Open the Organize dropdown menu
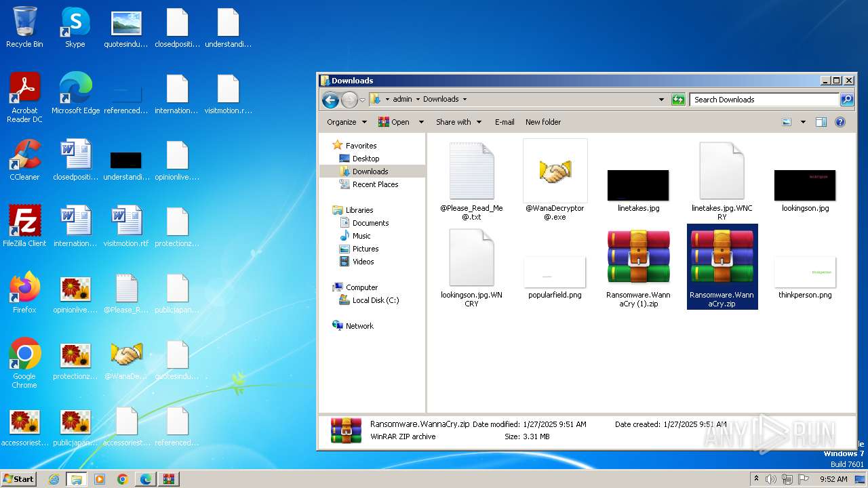868x488 pixels. (x=347, y=122)
